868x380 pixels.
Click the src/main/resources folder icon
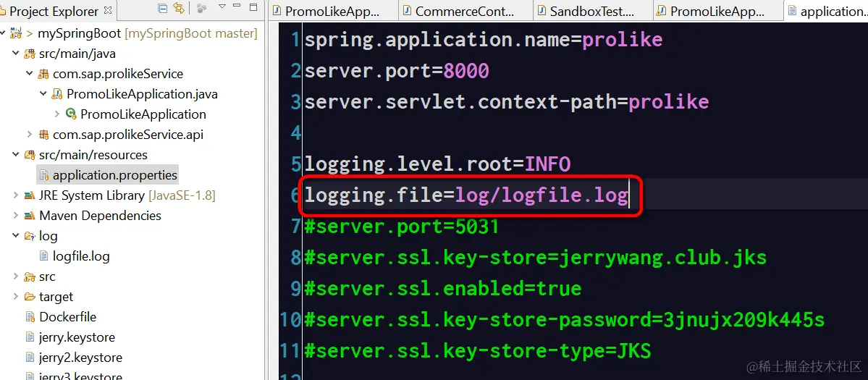[x=30, y=155]
